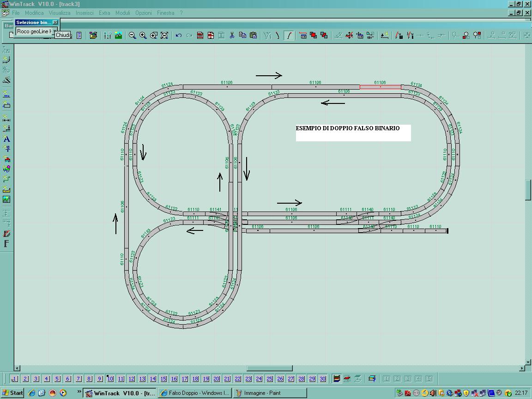
Task: Click the zoom to fit icon
Action: coord(164,35)
